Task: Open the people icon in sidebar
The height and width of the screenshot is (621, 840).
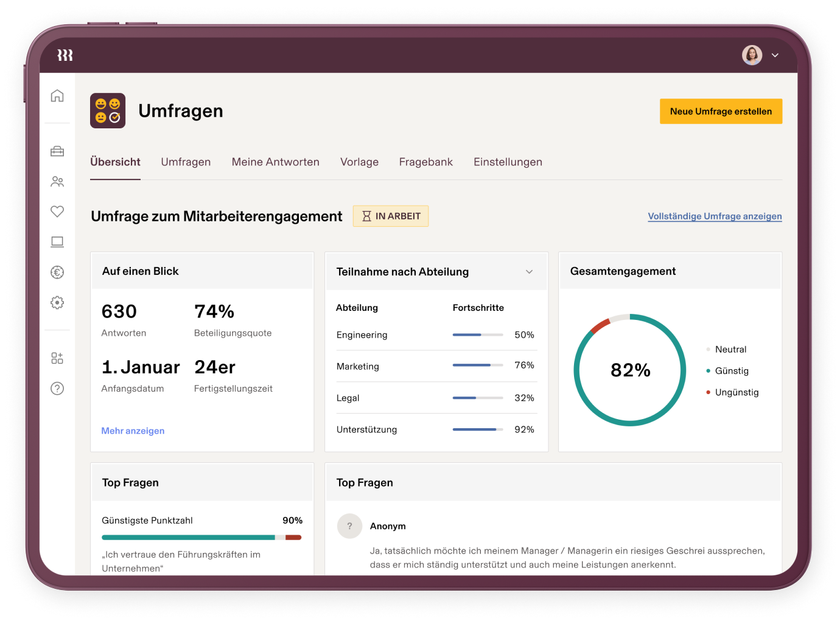Action: coord(57,181)
